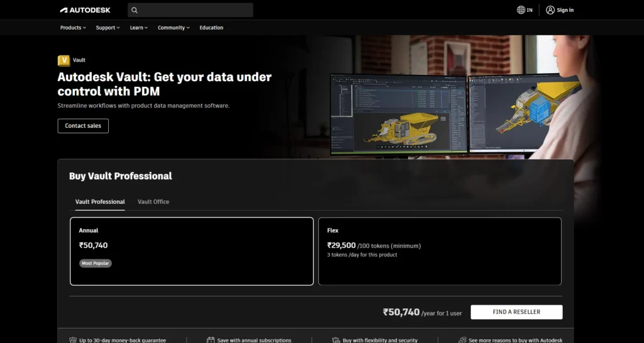
Task: Click the Autodesk logo
Action: 85,10
